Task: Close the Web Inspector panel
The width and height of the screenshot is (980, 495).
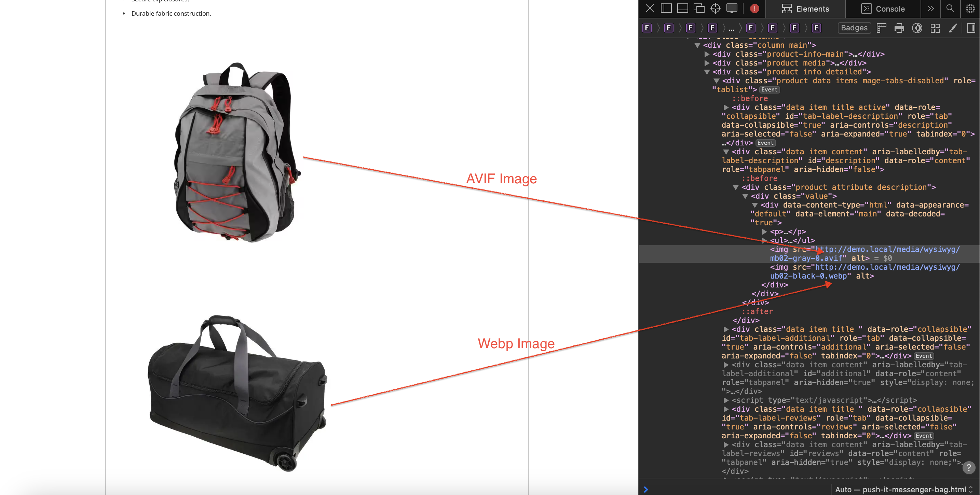Action: (x=650, y=9)
